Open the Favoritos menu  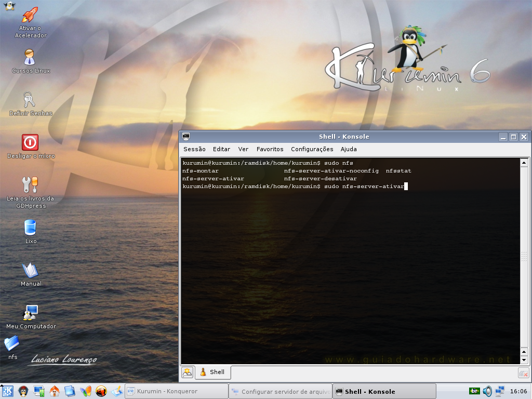pos(270,149)
